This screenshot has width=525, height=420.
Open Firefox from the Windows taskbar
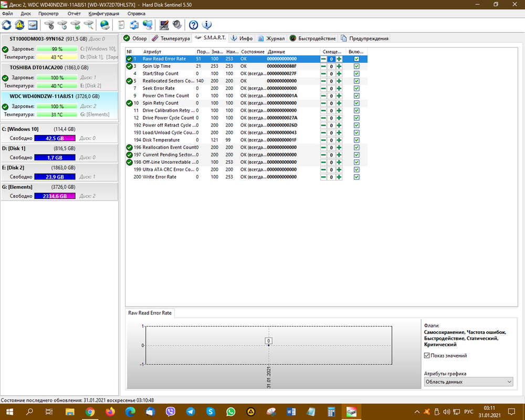click(x=110, y=411)
